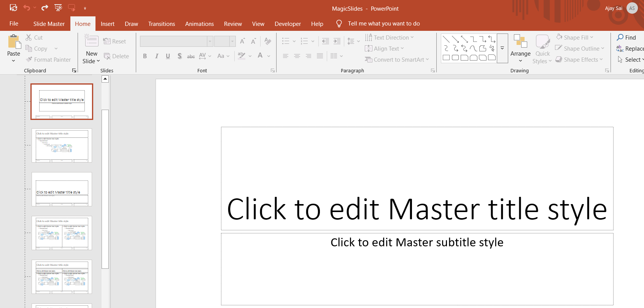Select the third layout thumbnail
The height and width of the screenshot is (308, 644).
(62, 189)
